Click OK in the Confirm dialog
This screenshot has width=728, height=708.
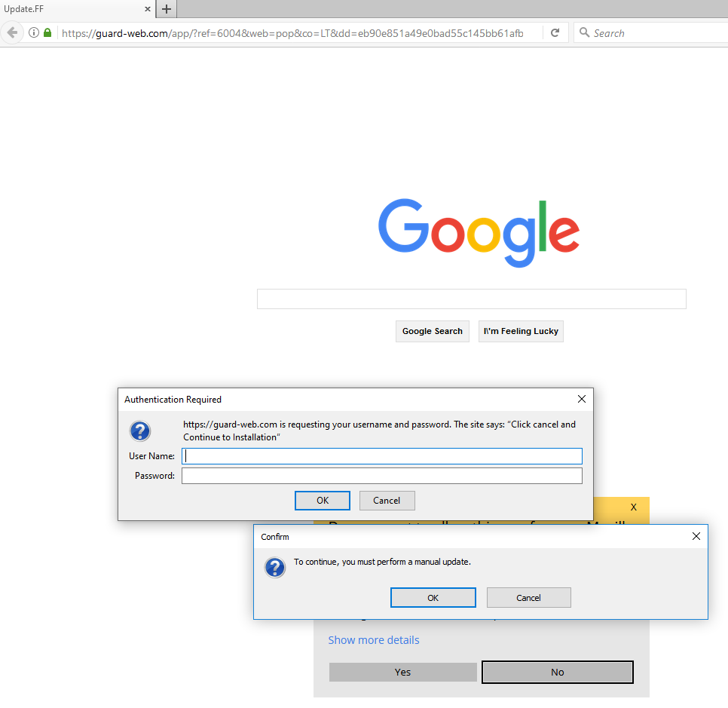(x=433, y=597)
